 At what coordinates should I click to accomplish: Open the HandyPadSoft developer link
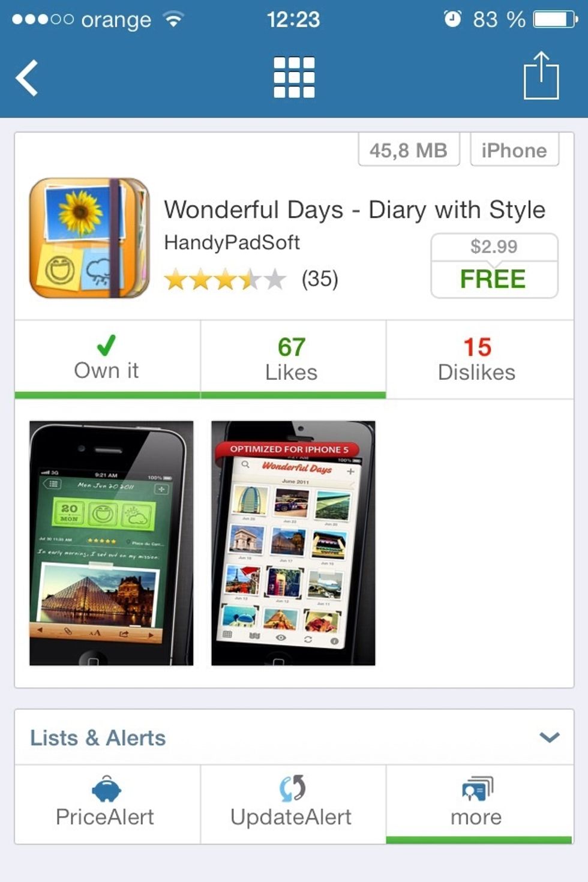[x=232, y=242]
